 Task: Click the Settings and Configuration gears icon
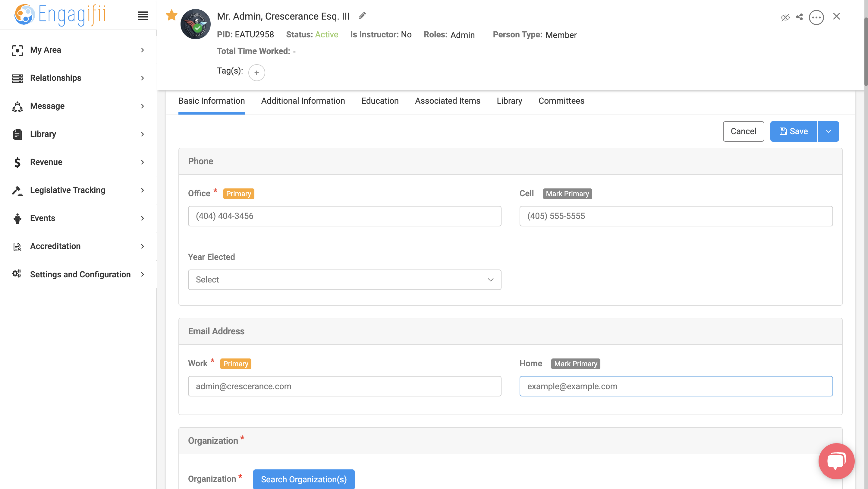tap(17, 274)
